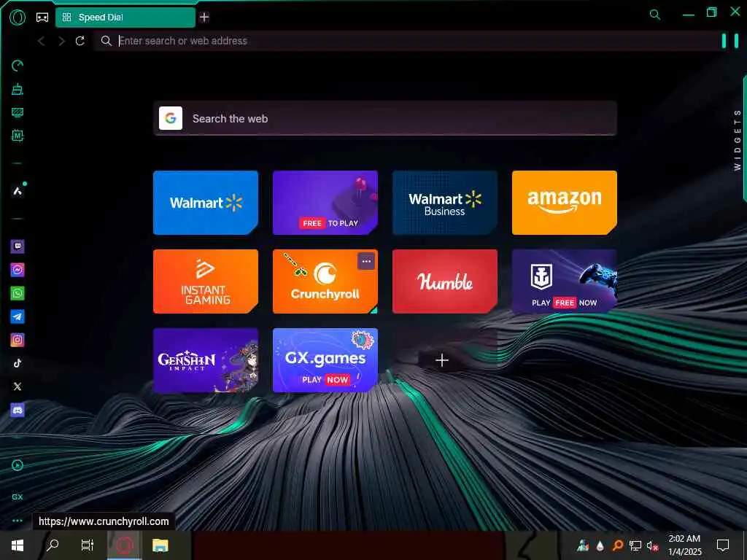Image resolution: width=747 pixels, height=560 pixels.
Task: Open sidebar setup three dots
Action: tap(18, 521)
